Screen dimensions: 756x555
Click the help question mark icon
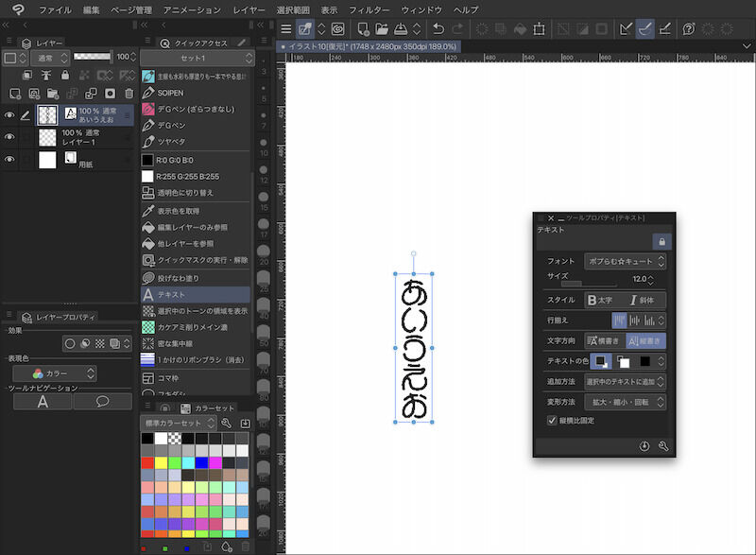pyautogui.click(x=689, y=29)
